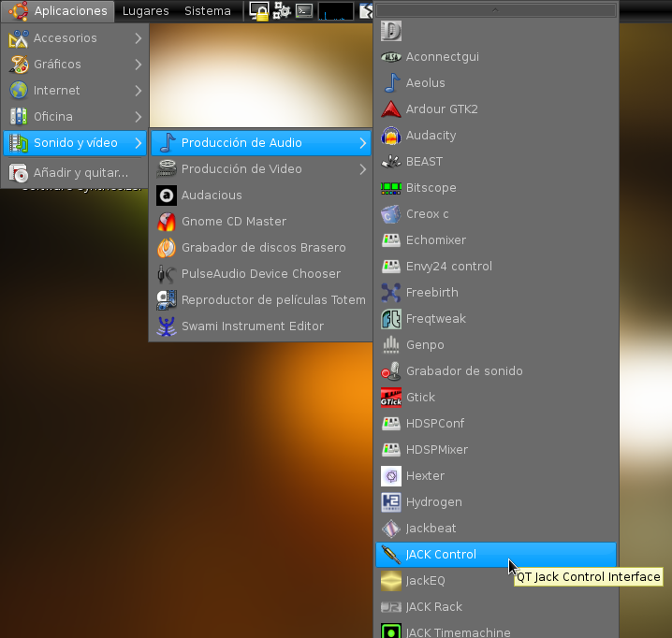The height and width of the screenshot is (638, 672).
Task: Expand the Accesorios submenu arrow
Action: click(x=138, y=38)
